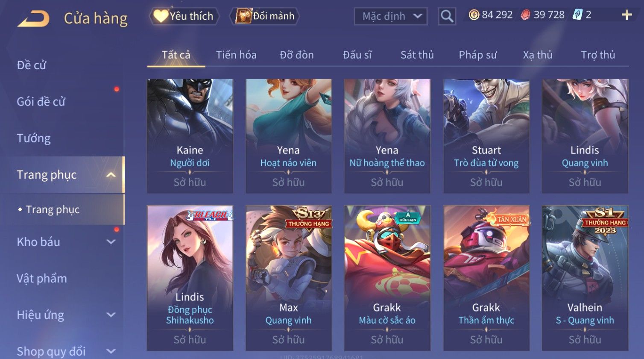
Task: Collapse the Trang phục section chevron
Action: coord(111,175)
